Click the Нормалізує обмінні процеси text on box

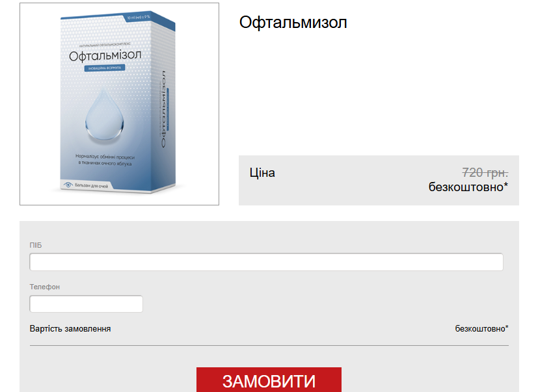coord(105,157)
